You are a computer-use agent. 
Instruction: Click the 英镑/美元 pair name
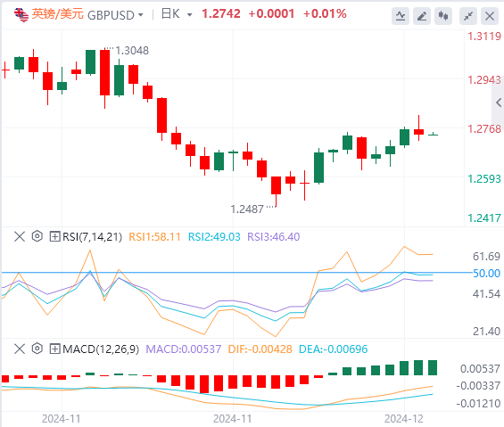(x=57, y=14)
